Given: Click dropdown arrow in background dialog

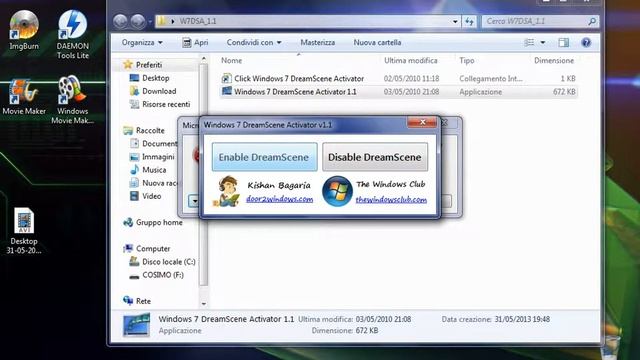Looking at the screenshot, I should pyautogui.click(x=194, y=201).
